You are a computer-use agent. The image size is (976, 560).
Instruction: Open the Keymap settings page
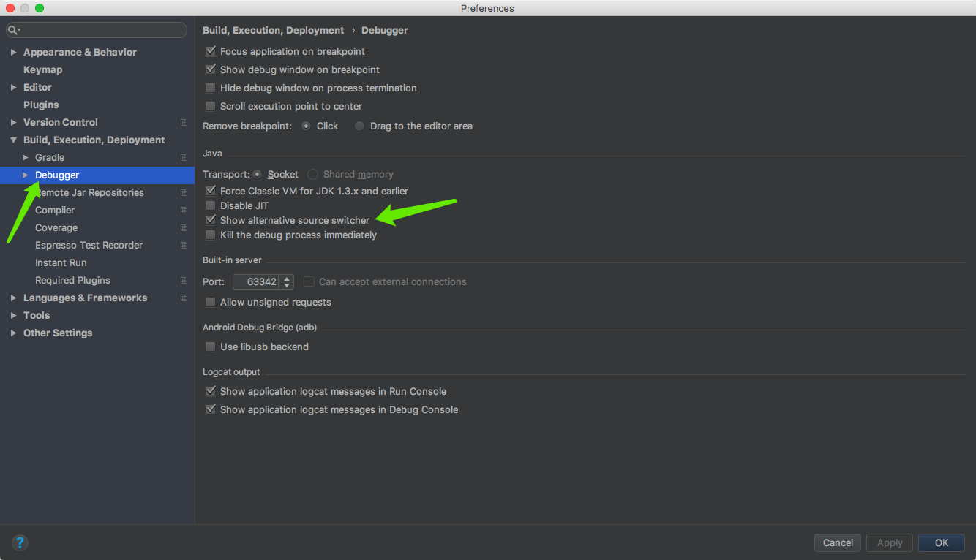(42, 69)
